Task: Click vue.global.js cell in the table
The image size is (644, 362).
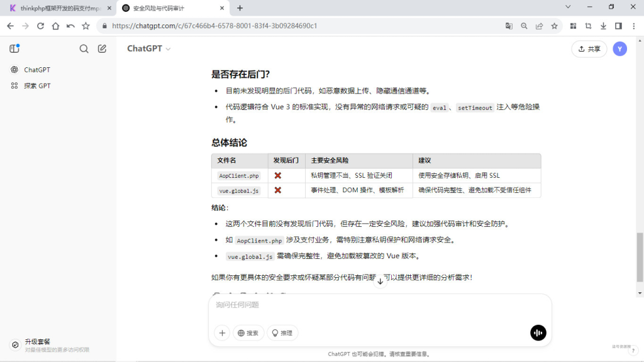Action: click(238, 191)
